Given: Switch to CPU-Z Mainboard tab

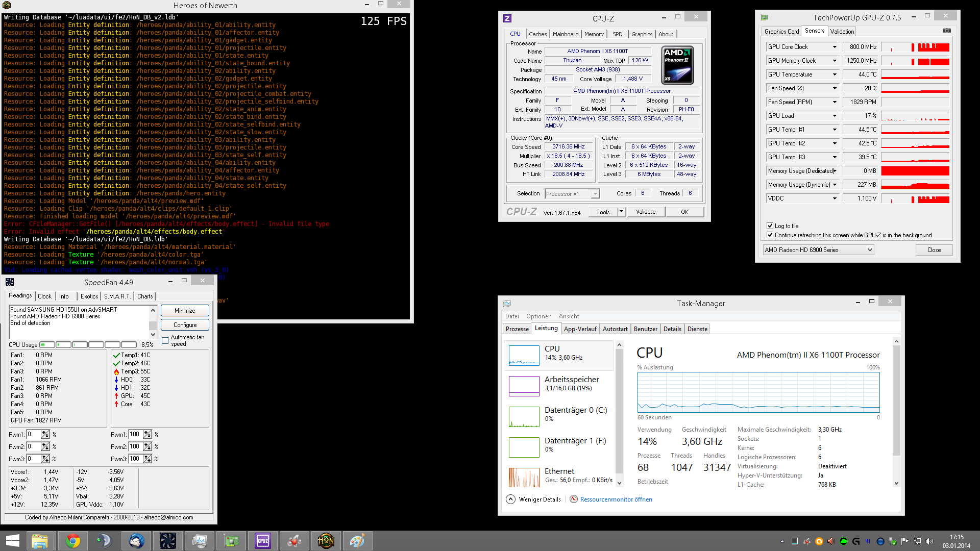Looking at the screenshot, I should 566,34.
